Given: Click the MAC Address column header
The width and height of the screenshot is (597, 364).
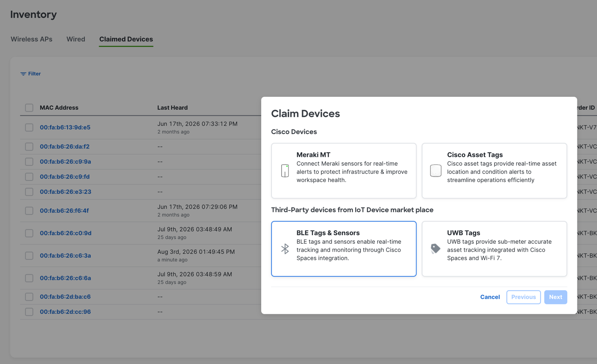Looking at the screenshot, I should point(59,108).
